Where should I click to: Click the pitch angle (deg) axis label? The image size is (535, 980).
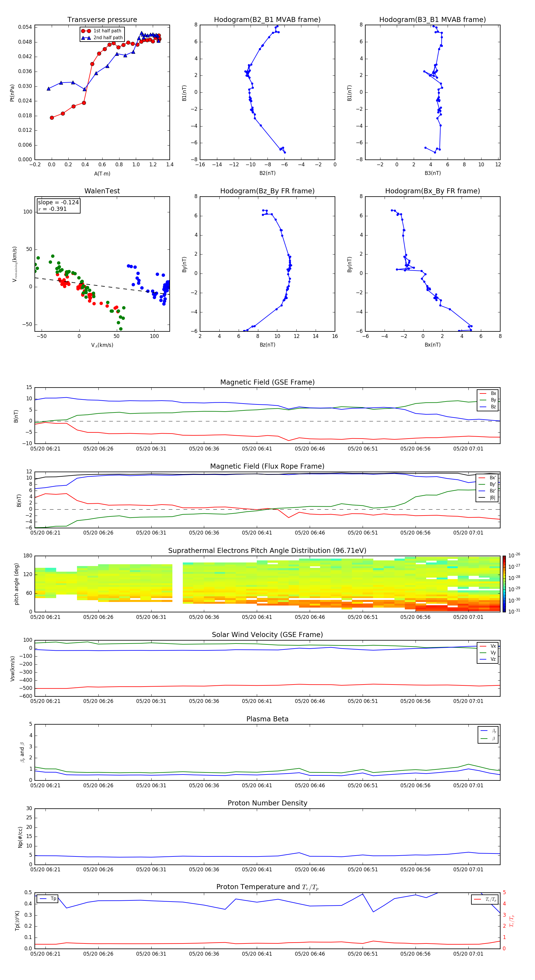point(16,584)
